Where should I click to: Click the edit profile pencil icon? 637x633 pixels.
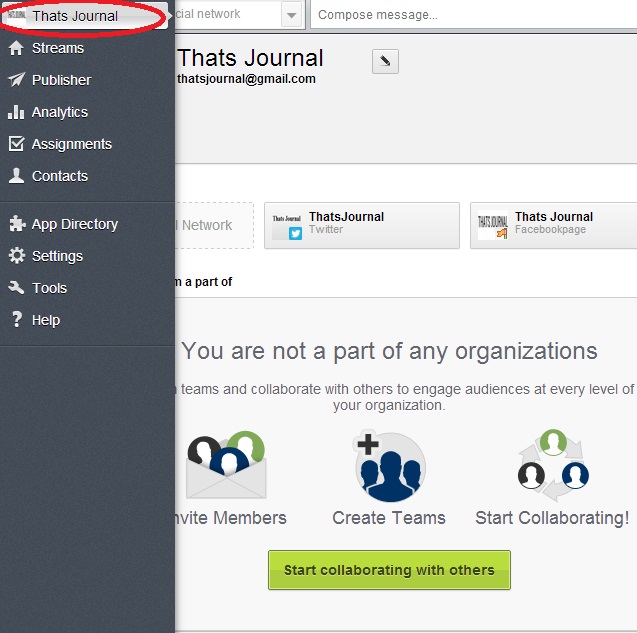(x=385, y=61)
